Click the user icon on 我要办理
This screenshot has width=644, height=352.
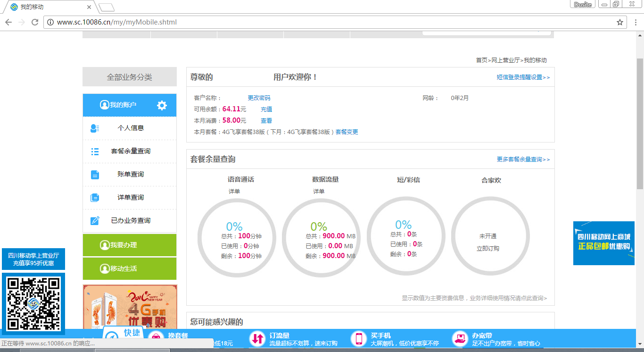(105, 245)
